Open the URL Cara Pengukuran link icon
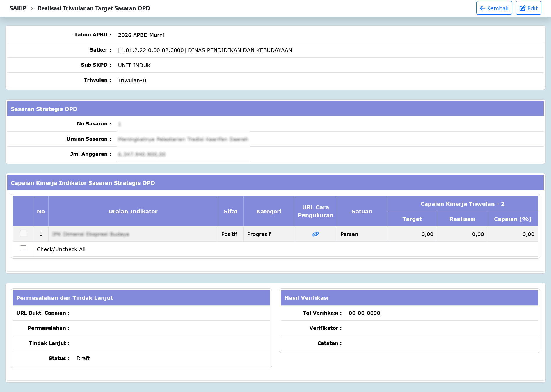Image resolution: width=551 pixels, height=392 pixels. (315, 234)
